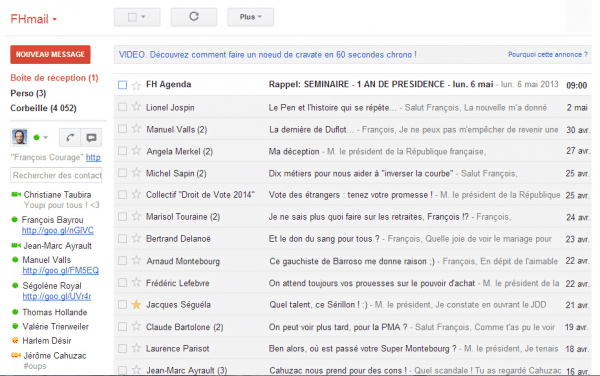Open the 'Ma déception' email subject
Screen dimensions: 600x376
294,151
